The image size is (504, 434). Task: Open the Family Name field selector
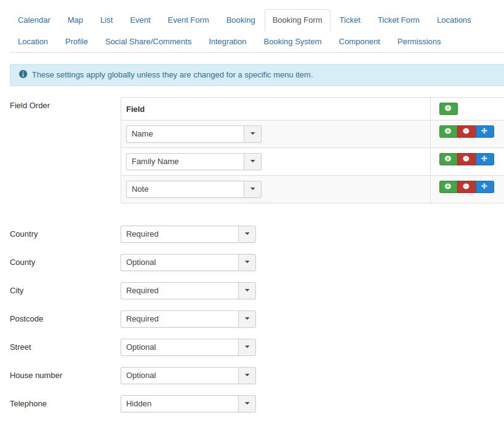click(x=193, y=162)
